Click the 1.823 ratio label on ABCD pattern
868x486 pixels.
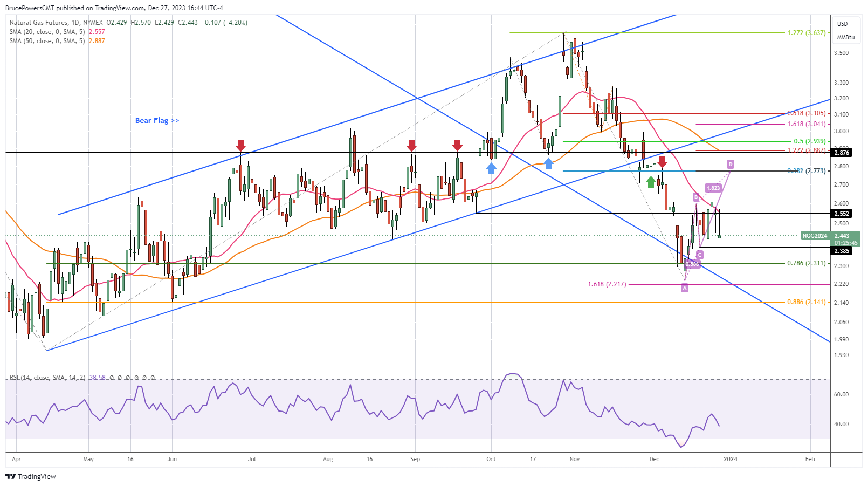(713, 188)
